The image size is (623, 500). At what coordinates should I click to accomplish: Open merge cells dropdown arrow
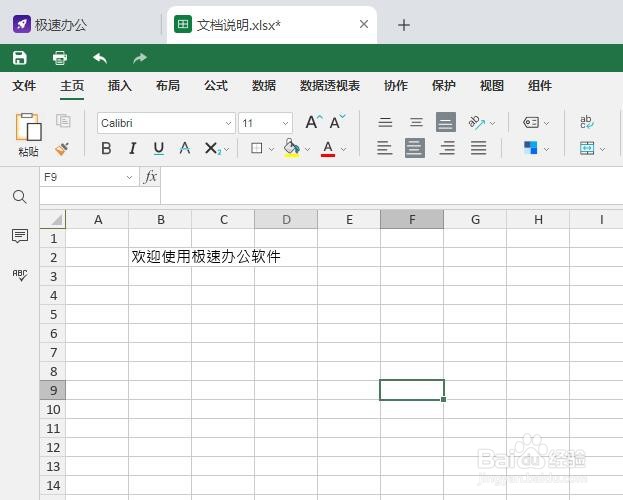pyautogui.click(x=602, y=149)
